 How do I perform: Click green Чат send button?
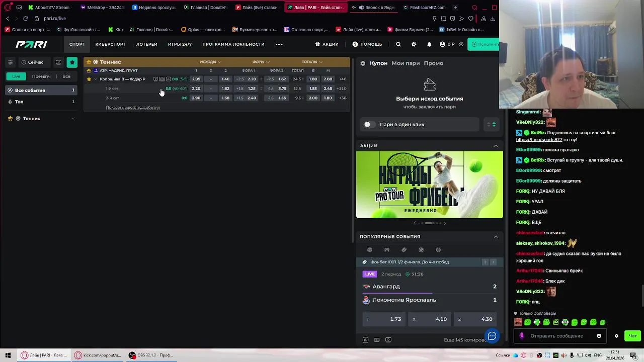632,336
